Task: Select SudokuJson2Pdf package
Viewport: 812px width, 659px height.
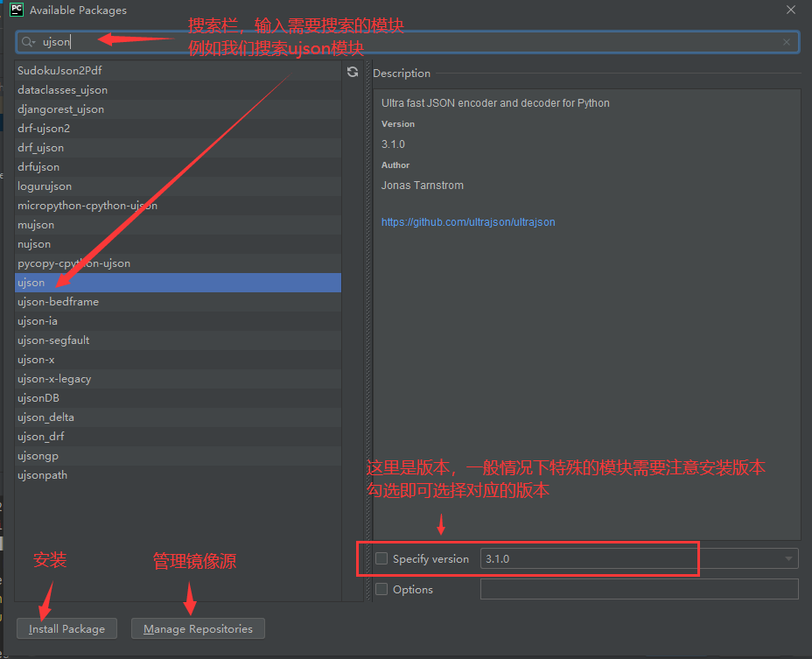Action: tap(178, 71)
